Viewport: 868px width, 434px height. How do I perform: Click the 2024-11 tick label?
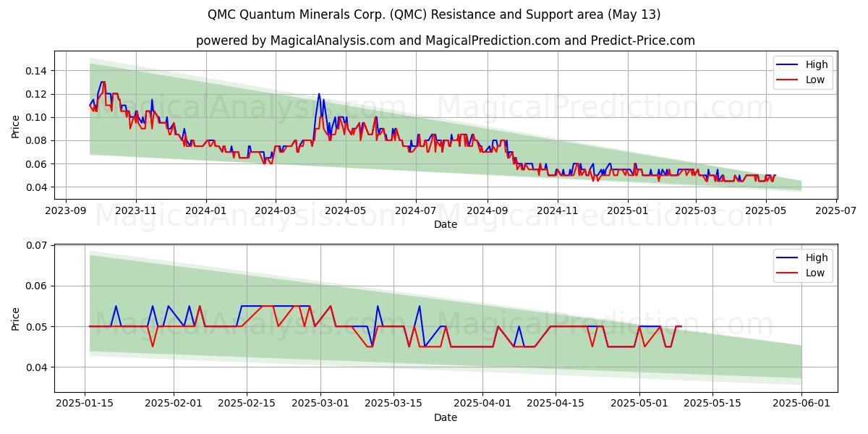point(557,210)
